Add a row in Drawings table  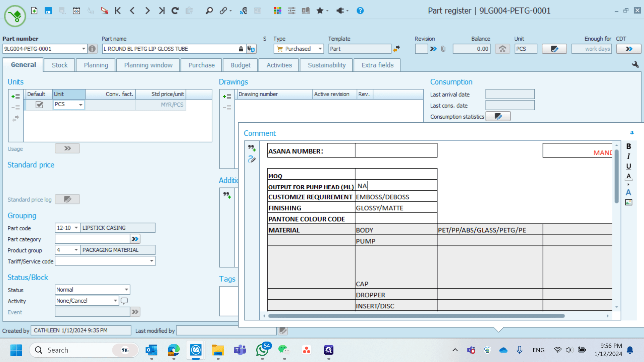click(x=227, y=97)
